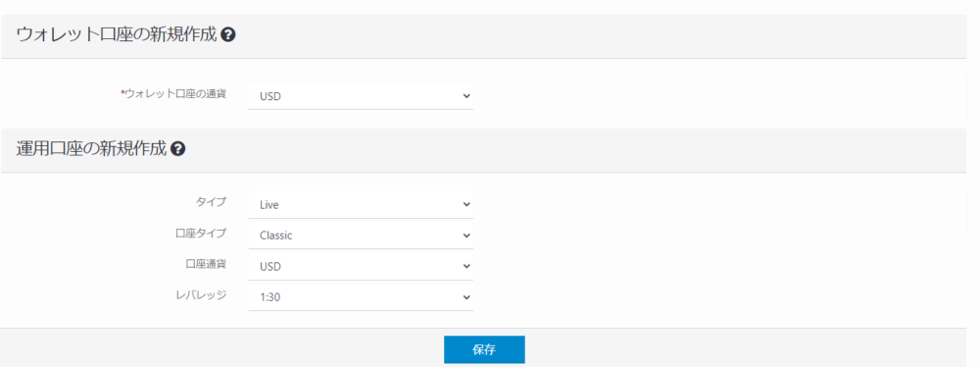Screen dimensions: 980x367
Task: Open help icon beside 運用口座の新規作成
Action: point(178,149)
